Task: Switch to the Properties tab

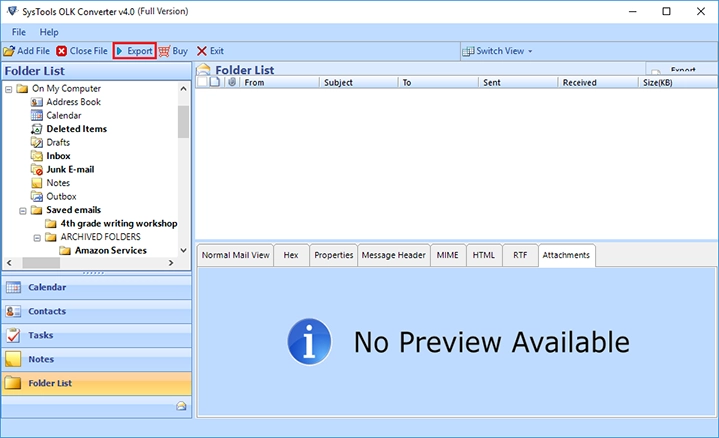Action: pyautogui.click(x=333, y=255)
